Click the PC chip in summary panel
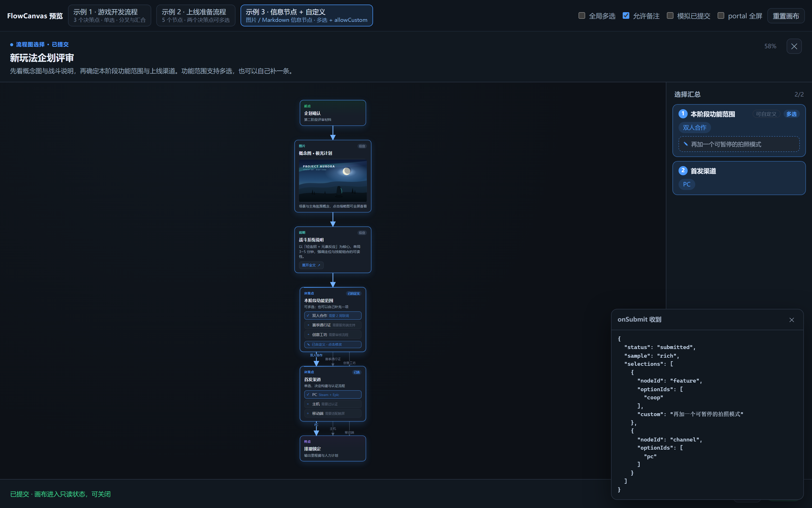 [x=686, y=184]
